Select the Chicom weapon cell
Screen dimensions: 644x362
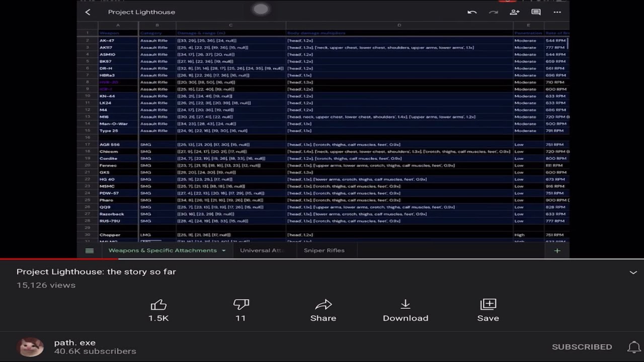[118, 151]
